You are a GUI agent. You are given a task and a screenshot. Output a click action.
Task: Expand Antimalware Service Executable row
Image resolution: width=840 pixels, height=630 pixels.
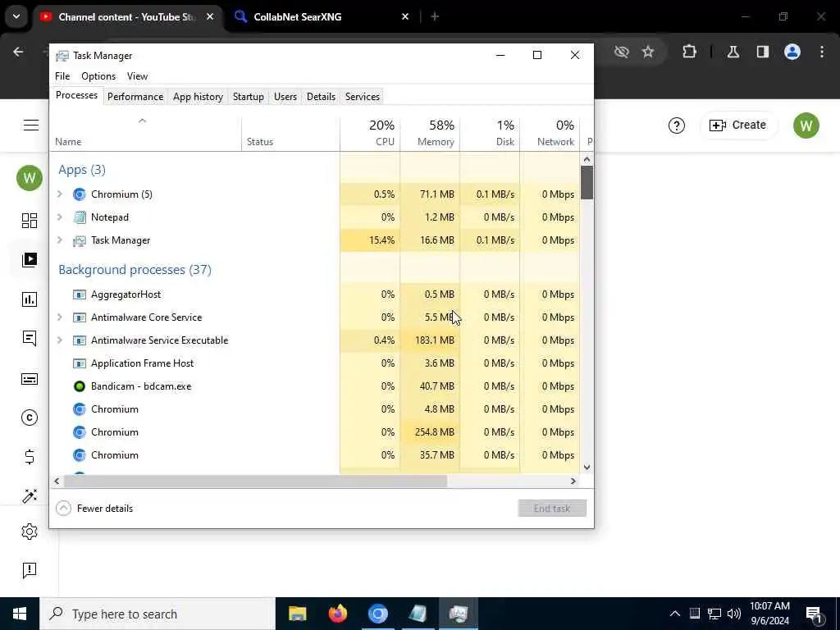click(x=59, y=340)
